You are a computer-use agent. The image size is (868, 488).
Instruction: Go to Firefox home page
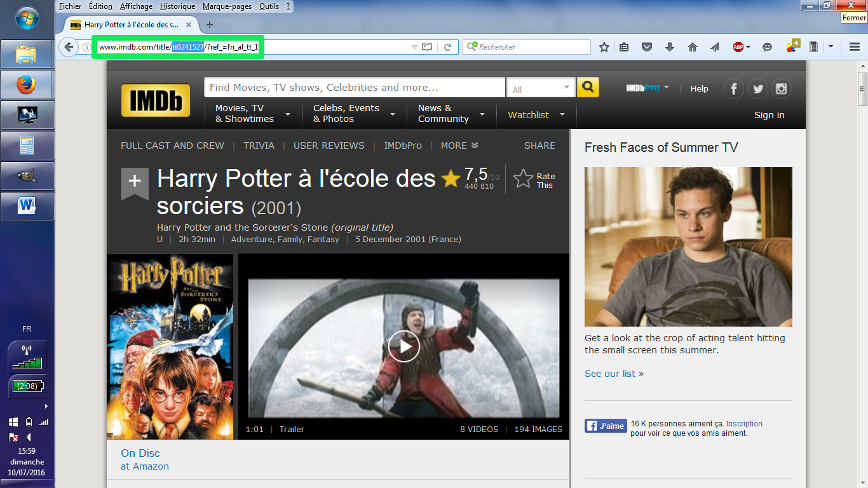tap(693, 47)
